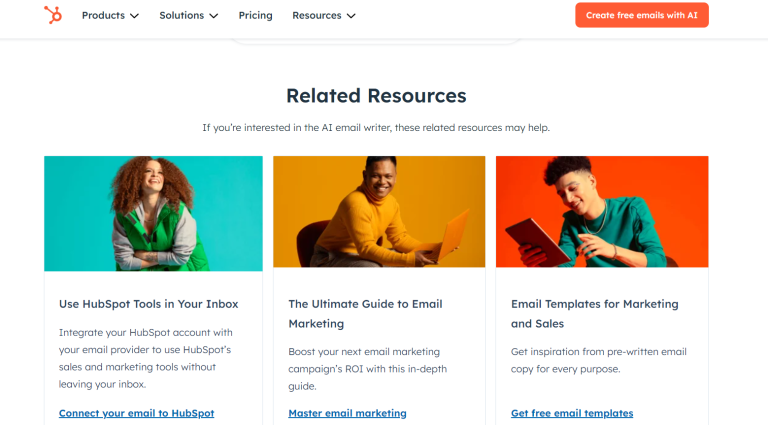Click the orange image of man with laptop
Screen dimensions: 768x425
pos(379,213)
